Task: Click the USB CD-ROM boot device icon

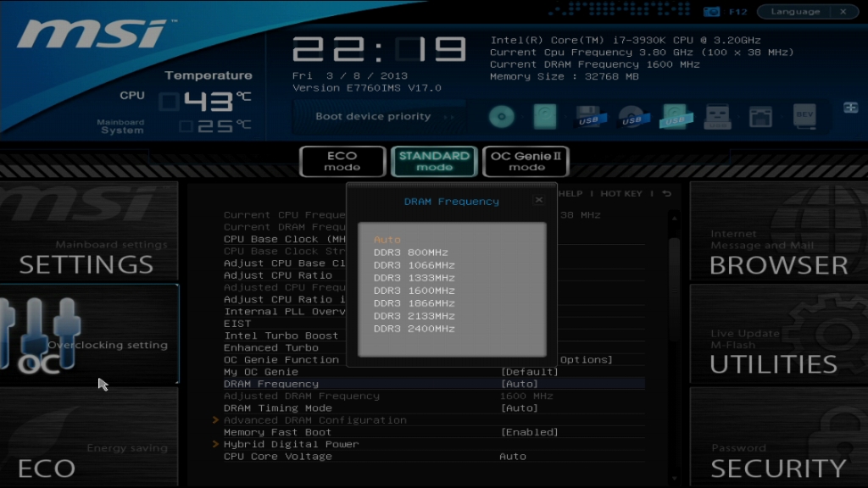Action: pos(632,117)
